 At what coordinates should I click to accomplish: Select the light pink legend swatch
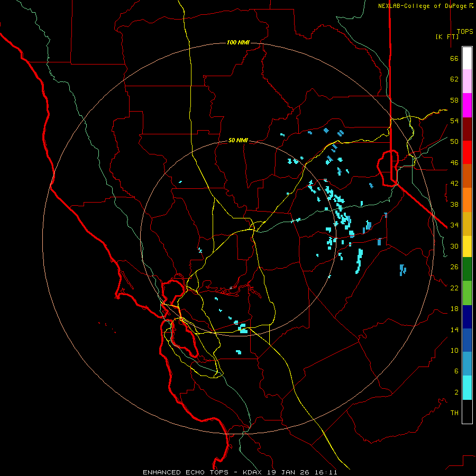(x=467, y=81)
